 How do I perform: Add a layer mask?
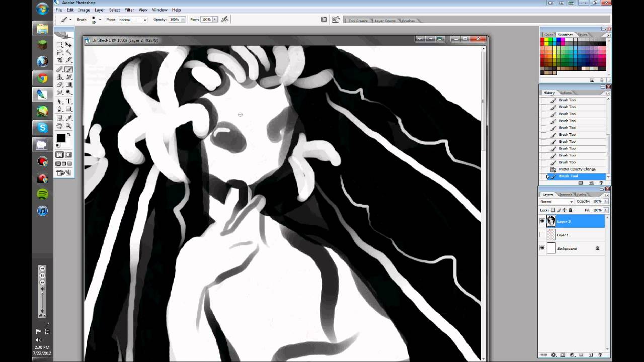tap(562, 355)
